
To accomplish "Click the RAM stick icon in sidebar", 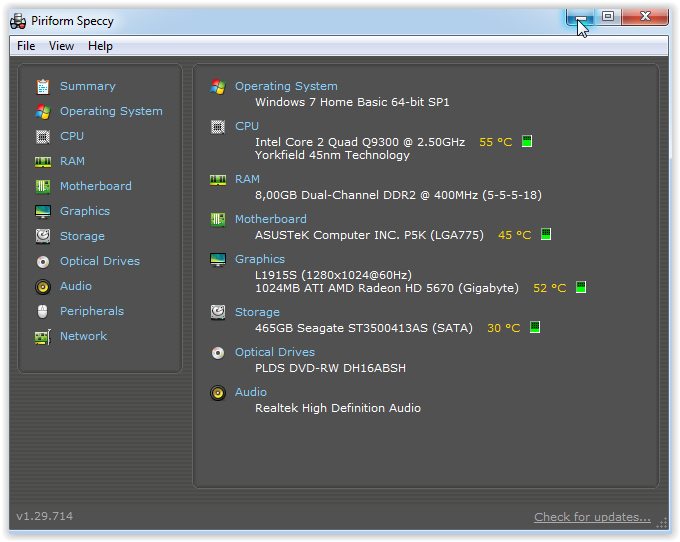I will click(42, 162).
